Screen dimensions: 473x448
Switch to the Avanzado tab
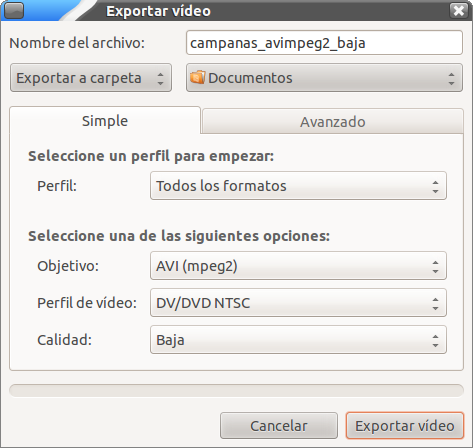[x=333, y=121]
